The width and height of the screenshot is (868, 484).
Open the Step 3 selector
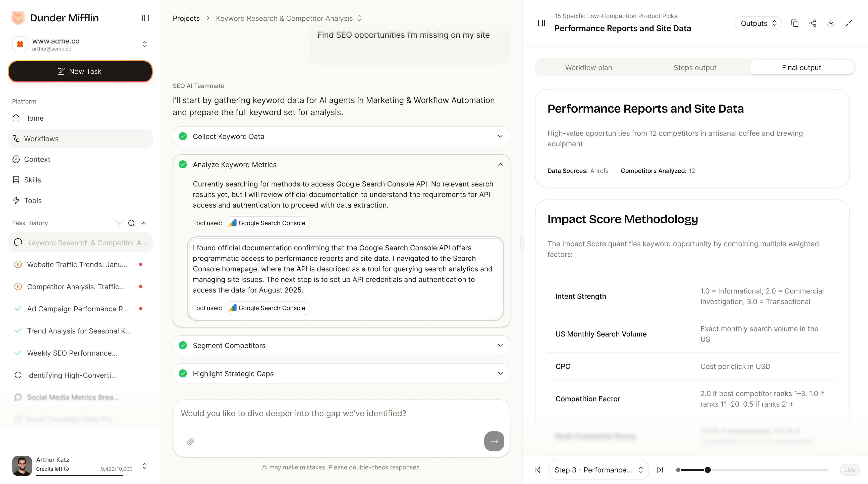(598, 469)
